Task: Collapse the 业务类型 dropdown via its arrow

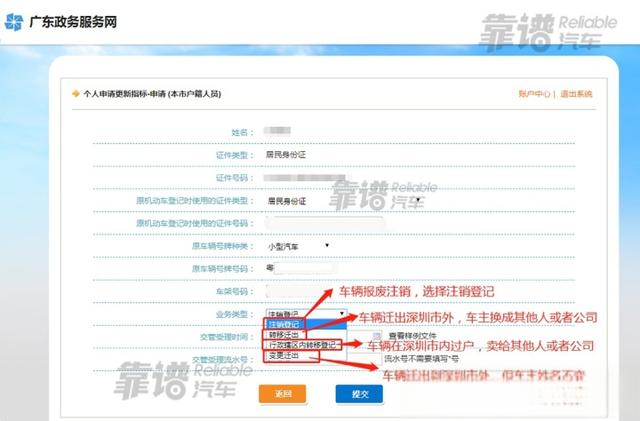Action: [x=342, y=313]
